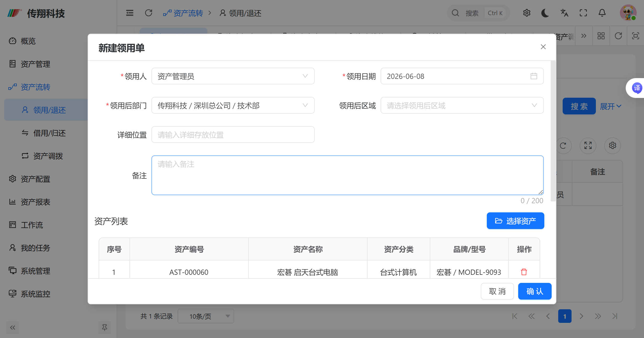Close the 新建领用单 dialog
This screenshot has width=644, height=338.
pos(543,47)
